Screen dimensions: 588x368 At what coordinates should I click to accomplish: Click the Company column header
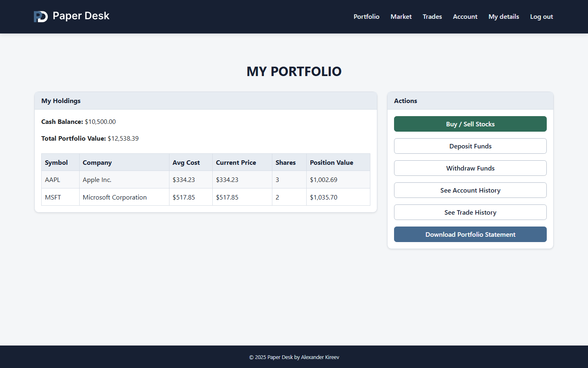point(124,162)
